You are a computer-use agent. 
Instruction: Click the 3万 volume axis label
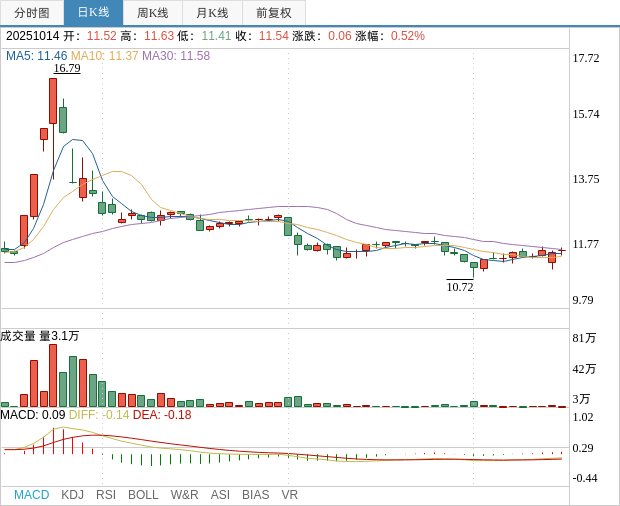(x=581, y=399)
